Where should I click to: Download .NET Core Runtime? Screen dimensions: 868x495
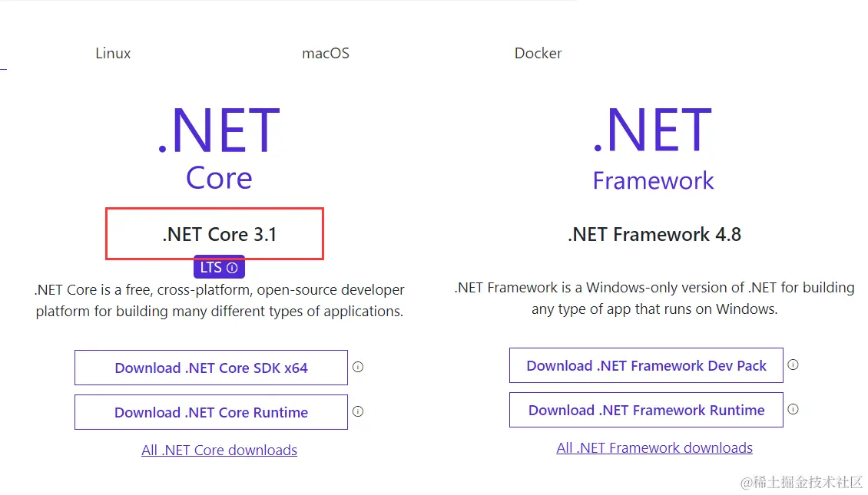(211, 412)
